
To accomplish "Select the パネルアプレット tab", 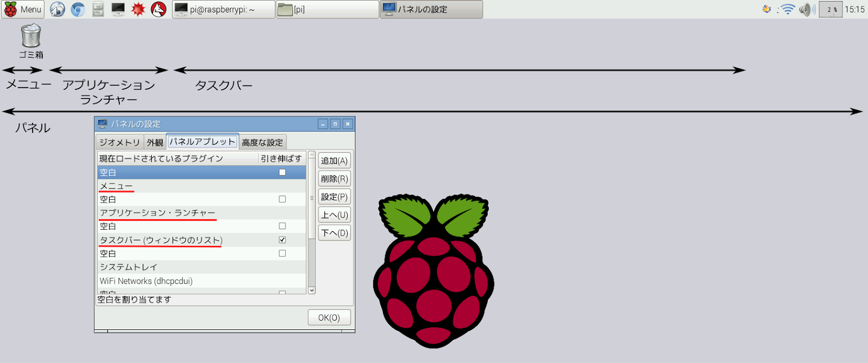I will [x=202, y=141].
